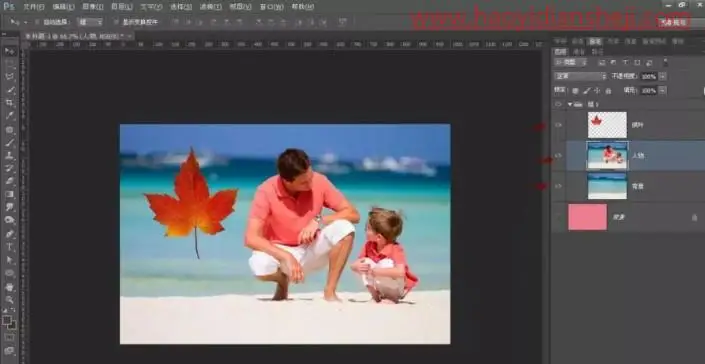
Task: Hide the beach 背景 layer eye icon
Action: pos(558,186)
